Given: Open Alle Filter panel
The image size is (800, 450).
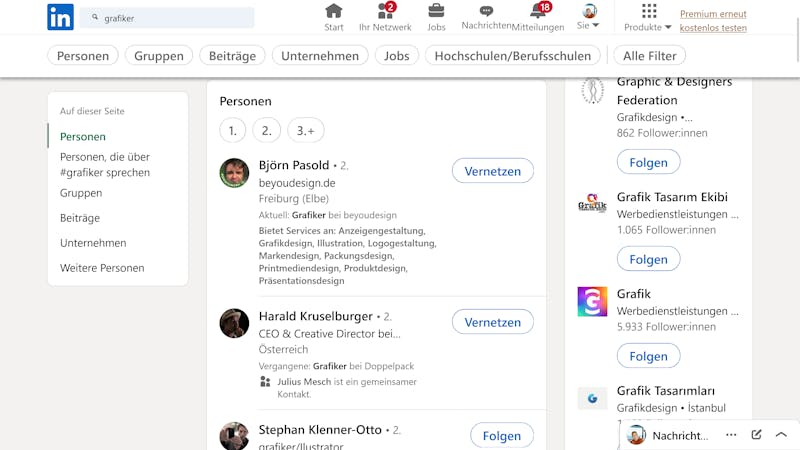Looking at the screenshot, I should (649, 56).
